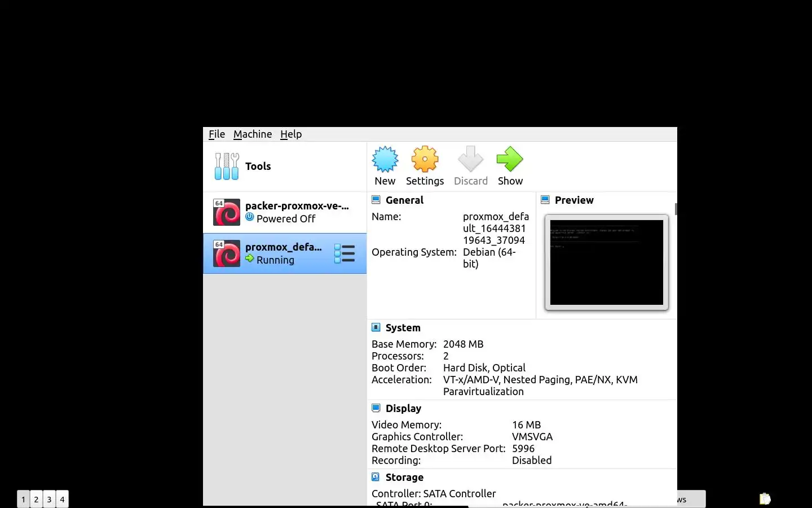Open the proxmox_default machine list menu icon

[x=345, y=253]
